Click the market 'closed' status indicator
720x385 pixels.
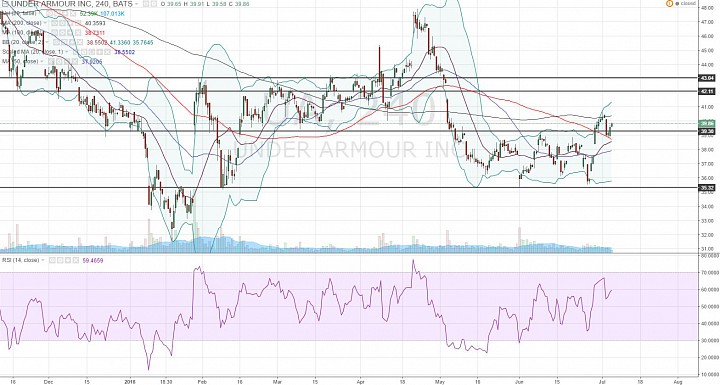pyautogui.click(x=685, y=4)
